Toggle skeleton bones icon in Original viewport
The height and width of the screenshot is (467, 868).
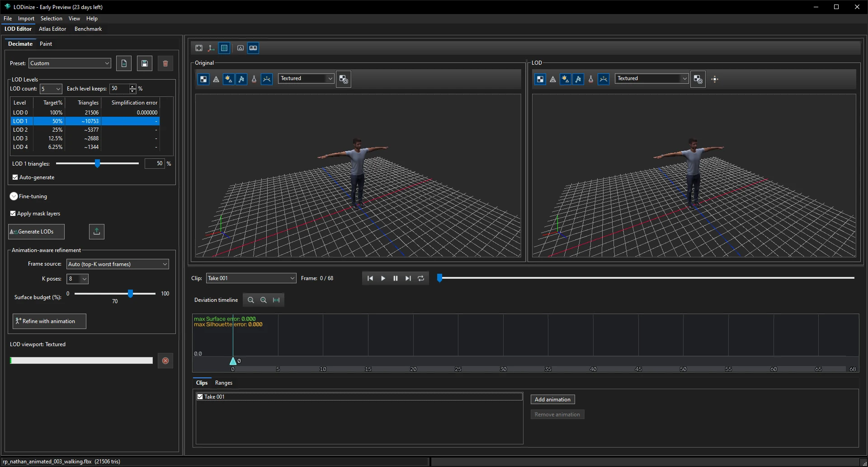[x=241, y=79]
